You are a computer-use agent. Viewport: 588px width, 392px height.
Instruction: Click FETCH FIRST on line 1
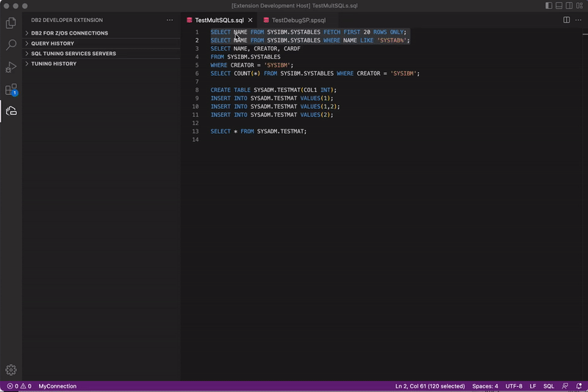point(342,32)
